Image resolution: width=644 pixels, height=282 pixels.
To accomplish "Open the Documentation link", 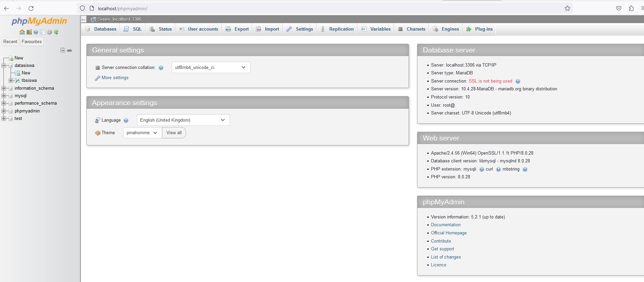I will (446, 225).
